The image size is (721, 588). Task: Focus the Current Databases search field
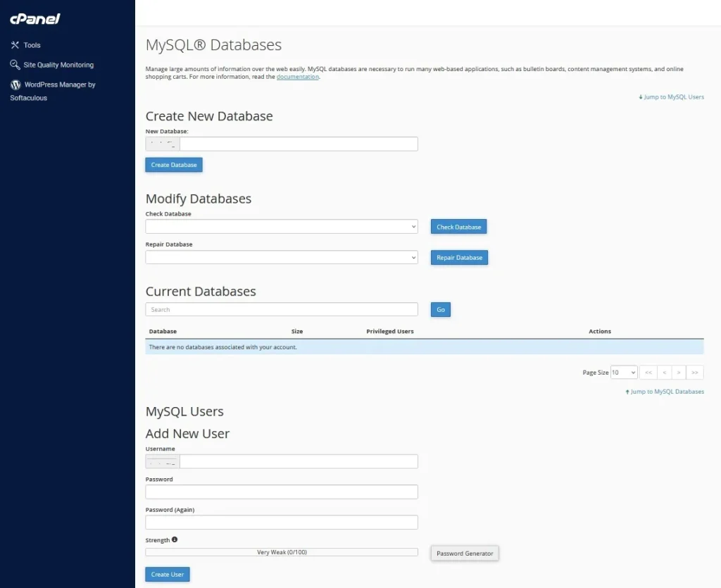tap(282, 310)
